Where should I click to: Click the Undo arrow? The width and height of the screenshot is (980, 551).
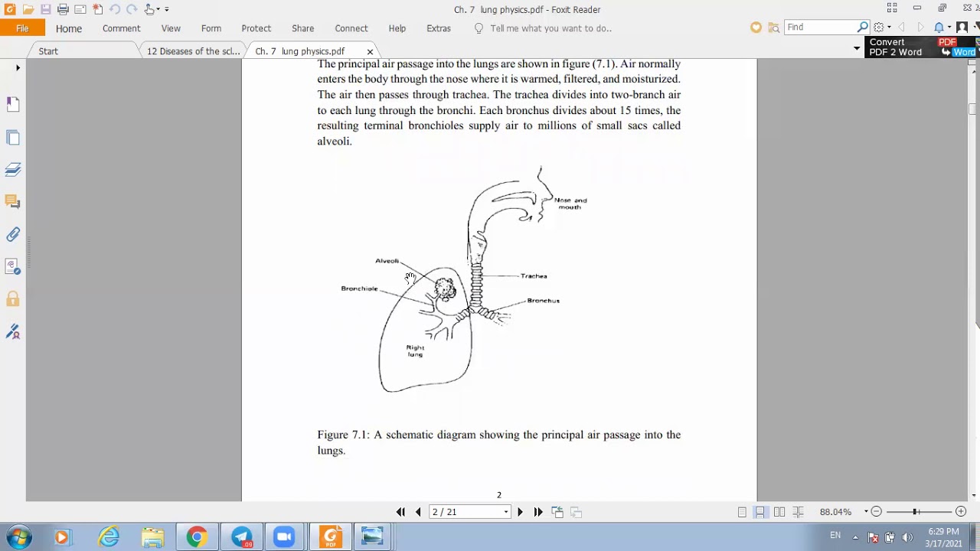tap(115, 9)
